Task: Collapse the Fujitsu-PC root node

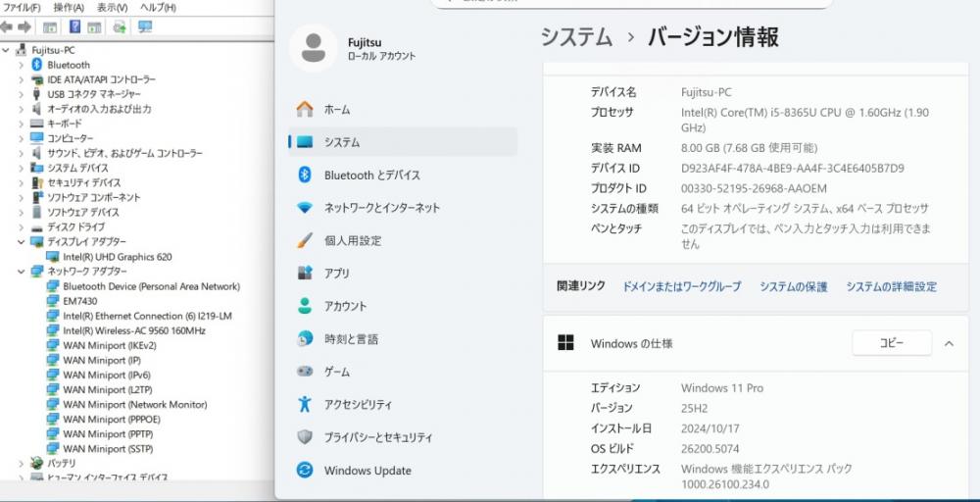Action: 6,50
